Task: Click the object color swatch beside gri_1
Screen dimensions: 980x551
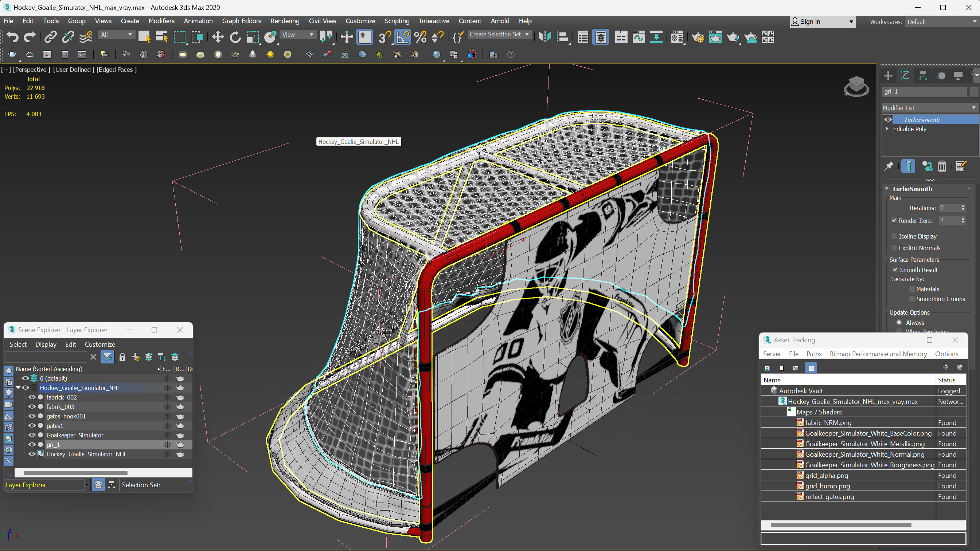Action: click(974, 92)
